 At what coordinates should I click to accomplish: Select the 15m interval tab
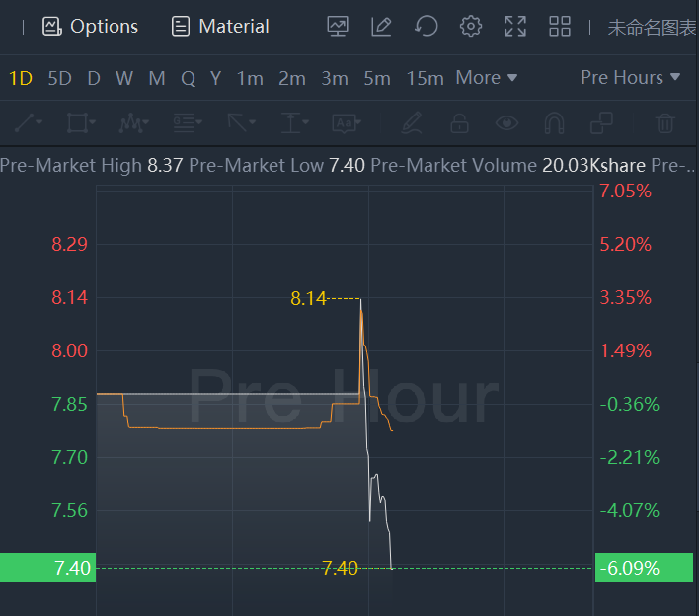click(x=425, y=78)
